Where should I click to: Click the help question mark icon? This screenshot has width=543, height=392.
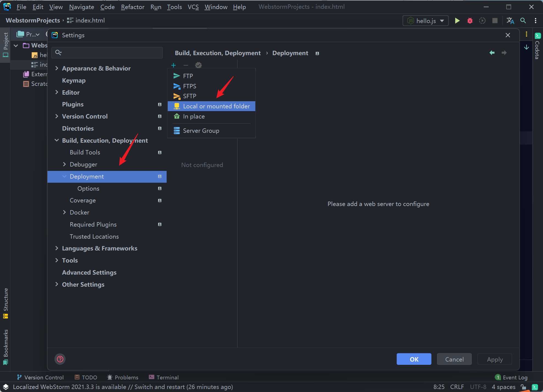[x=60, y=359]
